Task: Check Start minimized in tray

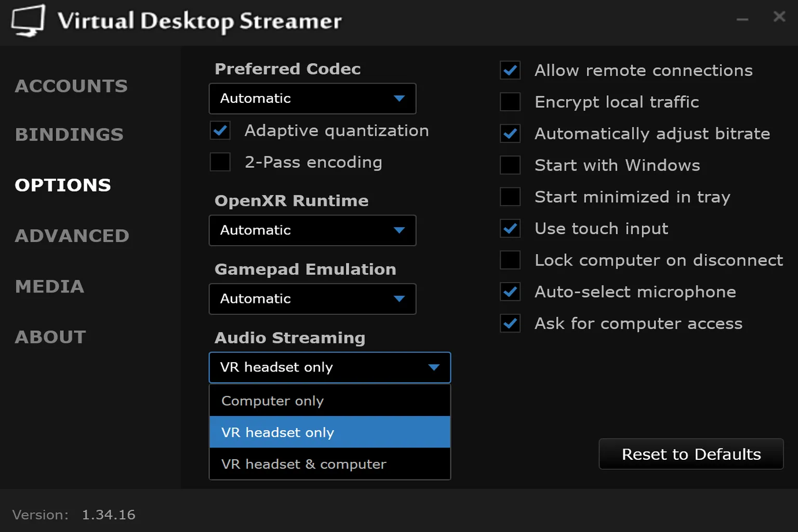Action: click(510, 197)
